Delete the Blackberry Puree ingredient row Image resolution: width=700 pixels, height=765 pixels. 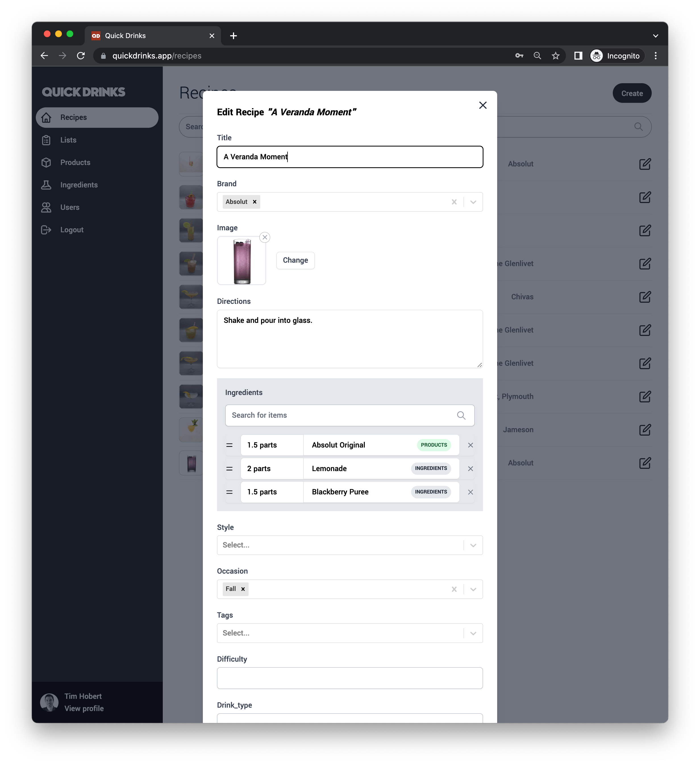[470, 492]
